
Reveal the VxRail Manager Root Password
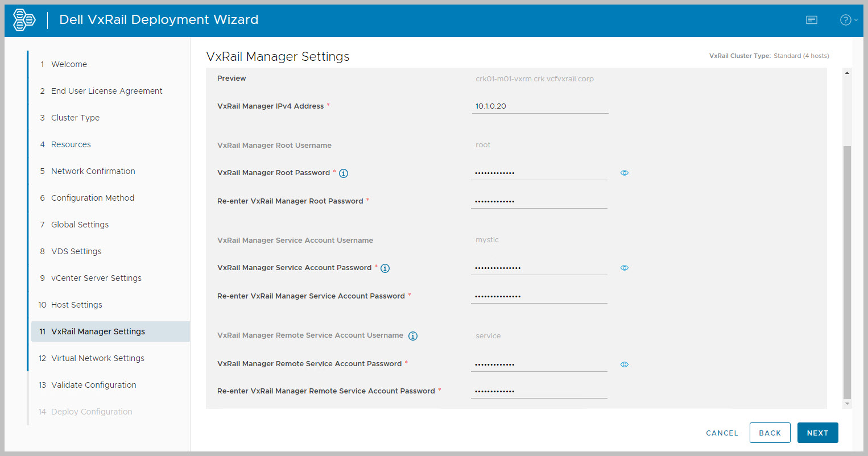624,173
